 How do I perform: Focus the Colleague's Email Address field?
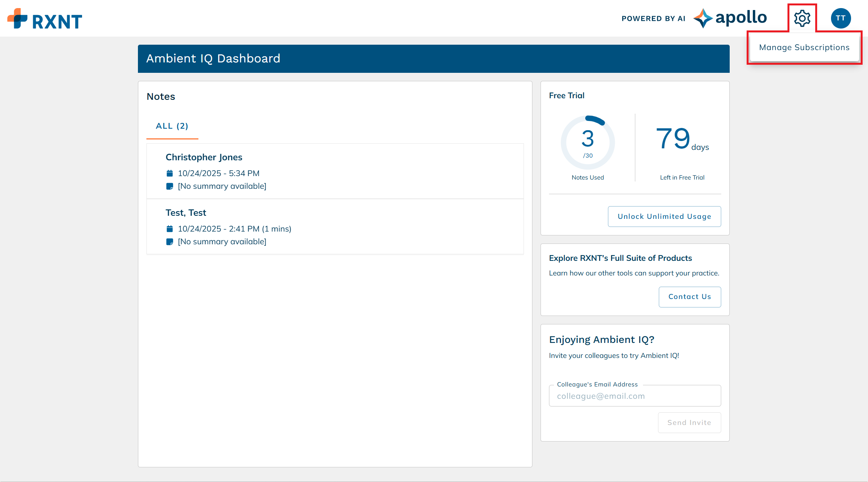[x=635, y=396]
